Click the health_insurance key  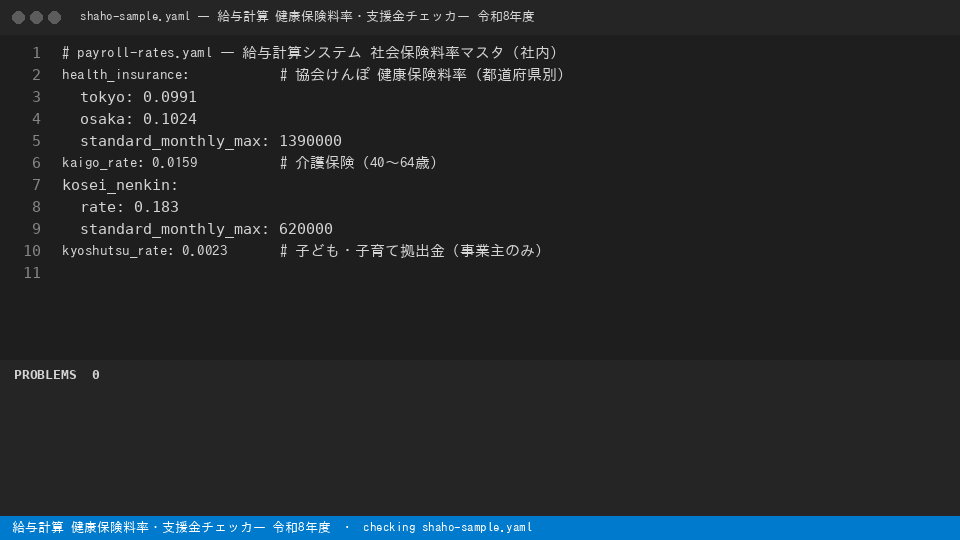click(x=126, y=75)
